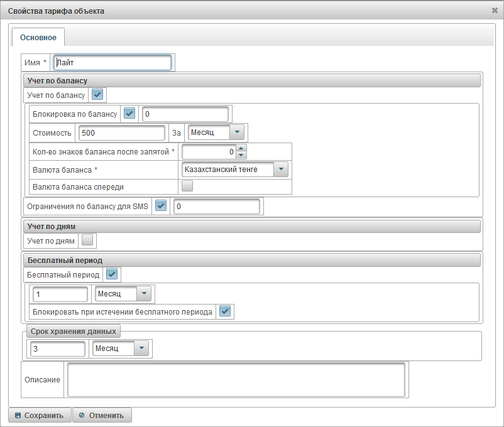Open the Срок хранения данных unit dropdown
504x427 pixels.
tap(141, 349)
